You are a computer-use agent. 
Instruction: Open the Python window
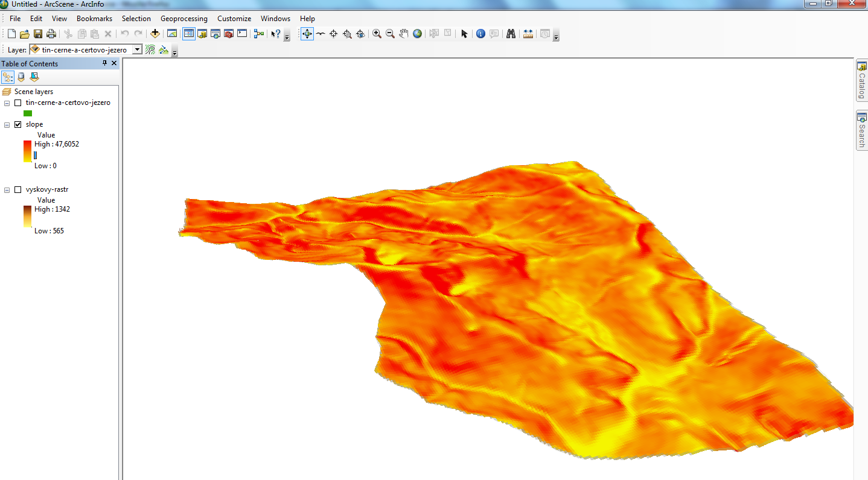click(x=242, y=34)
